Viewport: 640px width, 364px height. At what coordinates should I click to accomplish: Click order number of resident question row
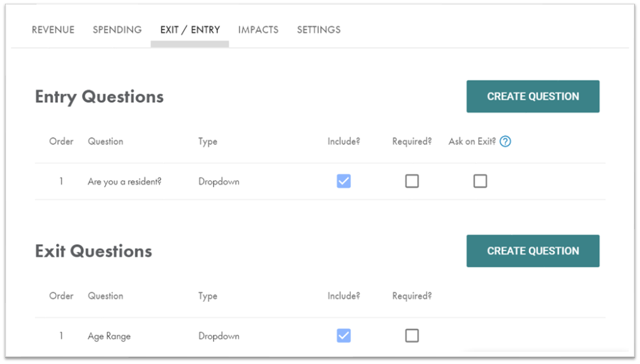tap(61, 182)
